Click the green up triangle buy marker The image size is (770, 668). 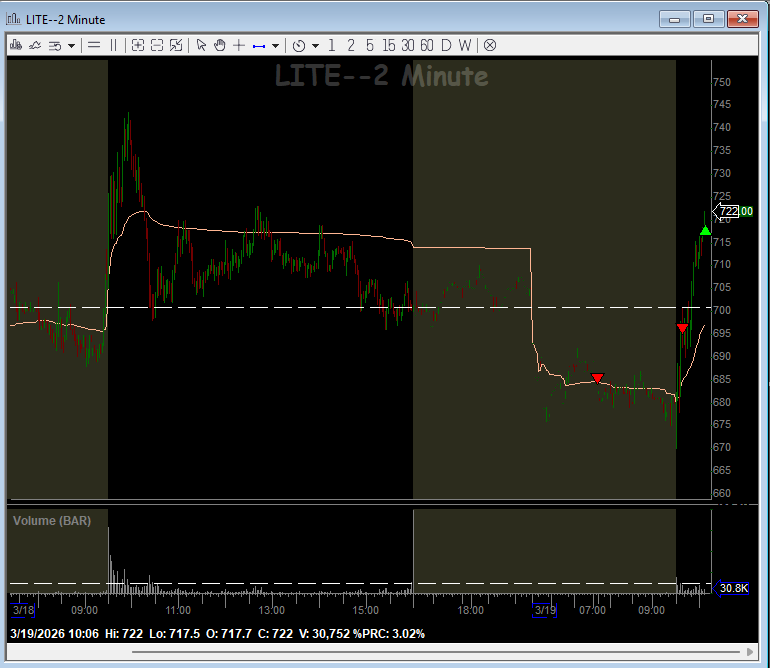tap(705, 230)
